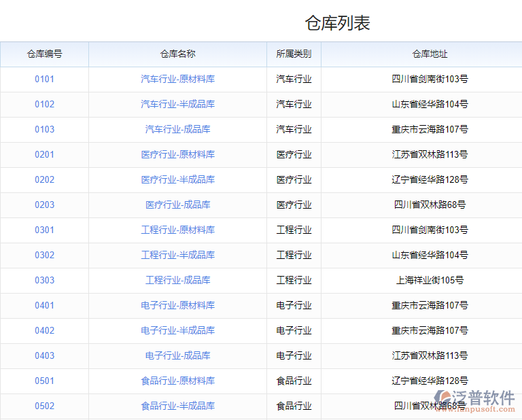Open the 汽车行业-成品库 warehouse link
The height and width of the screenshot is (420, 522).
(178, 129)
